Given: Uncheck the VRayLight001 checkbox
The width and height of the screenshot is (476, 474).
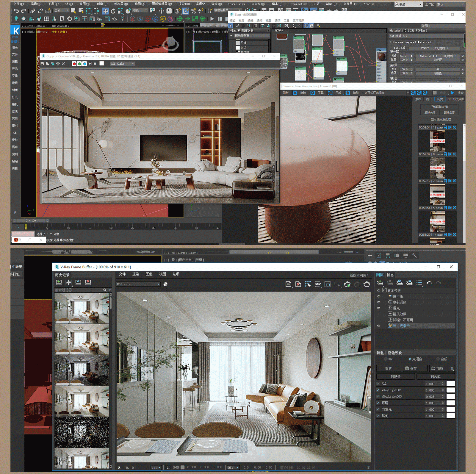Looking at the screenshot, I should tap(378, 390).
